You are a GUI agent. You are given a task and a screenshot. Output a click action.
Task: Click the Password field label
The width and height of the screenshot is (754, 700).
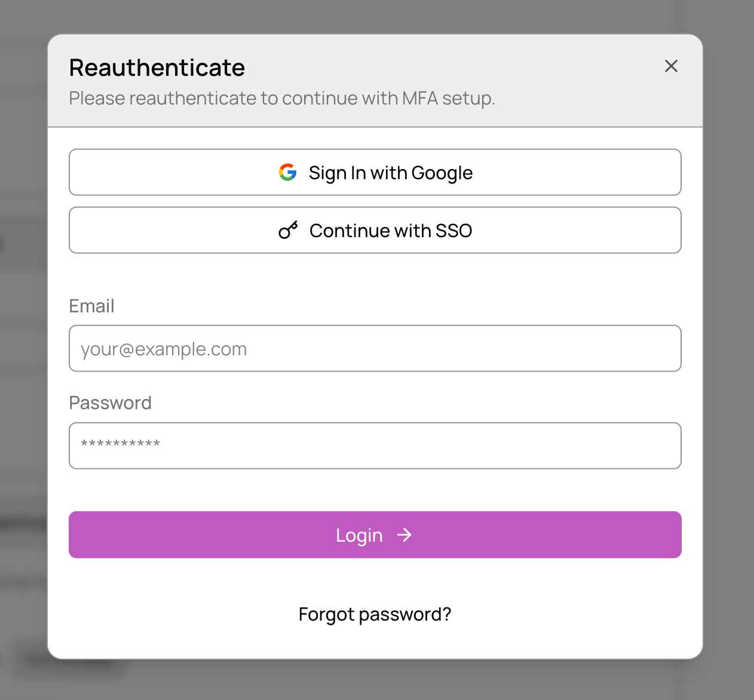tap(110, 403)
